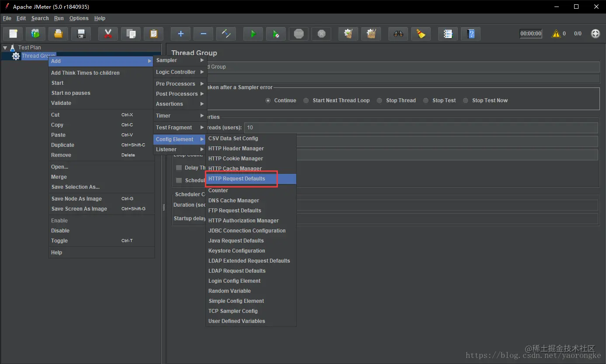Expand the Listener submenu
Viewport: 606px width, 364px height.
180,149
